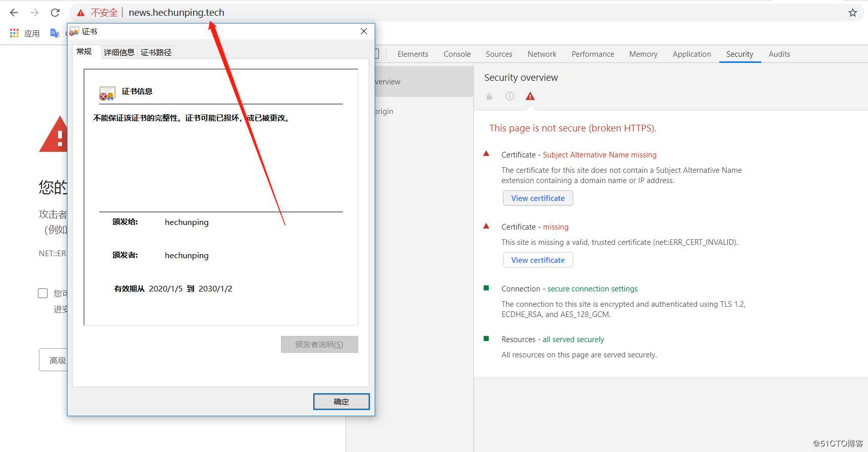Toggle the checkbox on the error page
868x452 pixels.
(x=43, y=293)
